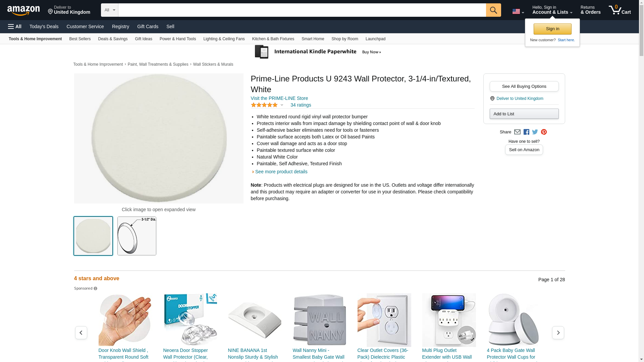Go to the Amazon logo homepage
The image size is (644, 362).
(x=23, y=10)
